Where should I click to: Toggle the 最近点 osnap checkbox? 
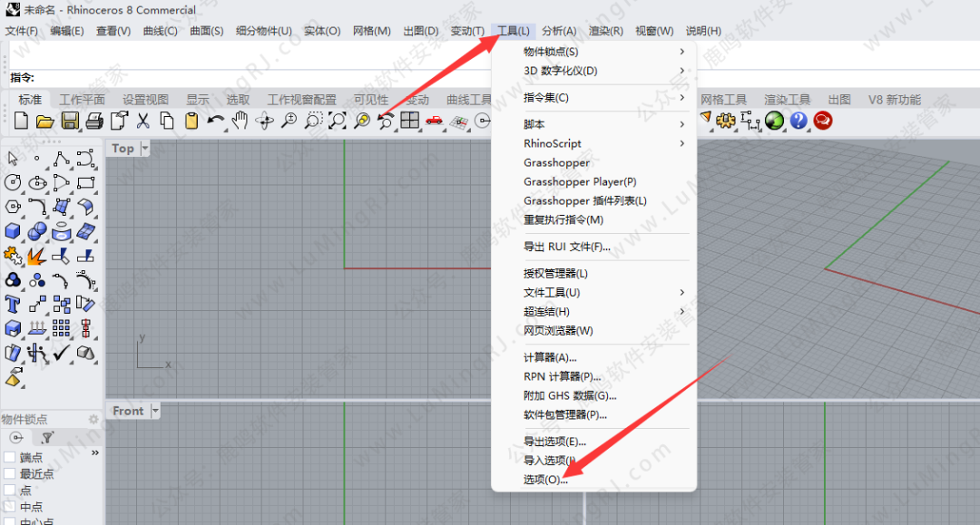(x=10, y=474)
